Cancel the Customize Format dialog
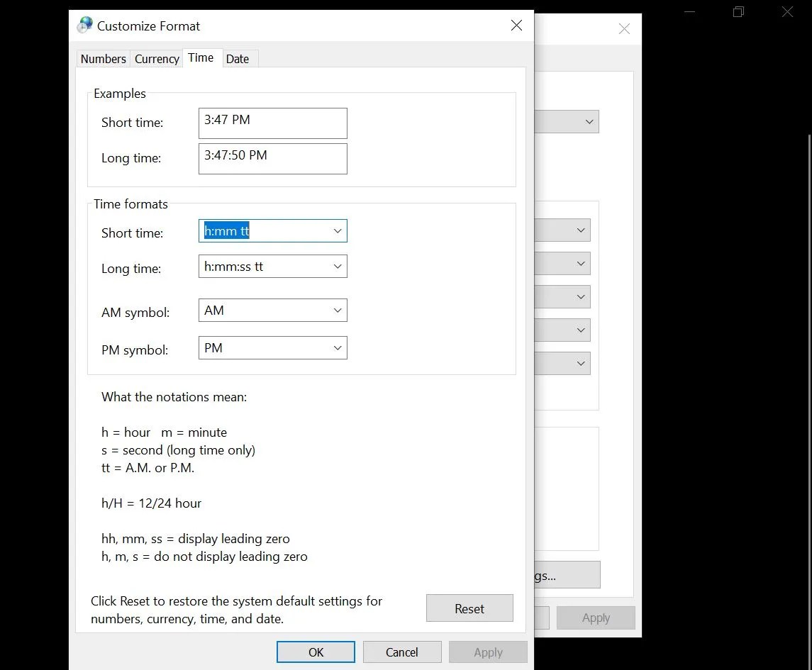The image size is (812, 670). pyautogui.click(x=402, y=652)
